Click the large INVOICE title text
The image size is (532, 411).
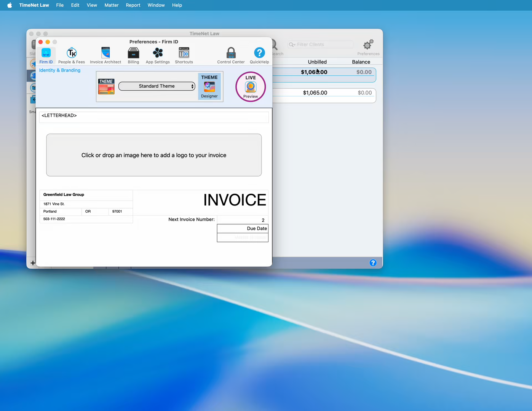click(x=235, y=200)
